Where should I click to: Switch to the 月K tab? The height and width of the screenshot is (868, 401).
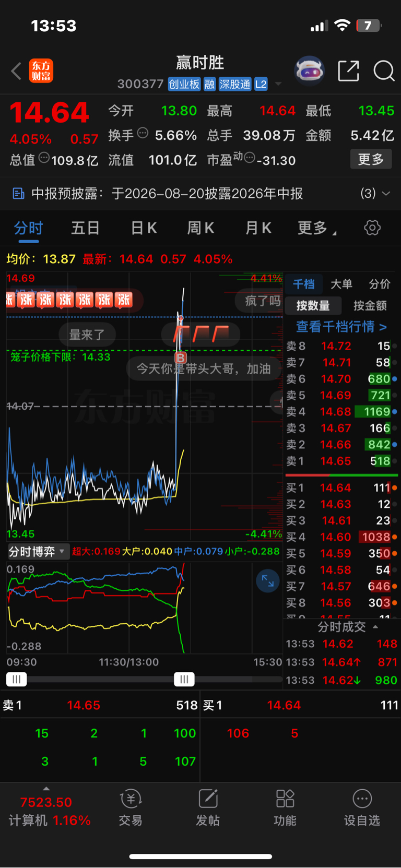tap(258, 228)
